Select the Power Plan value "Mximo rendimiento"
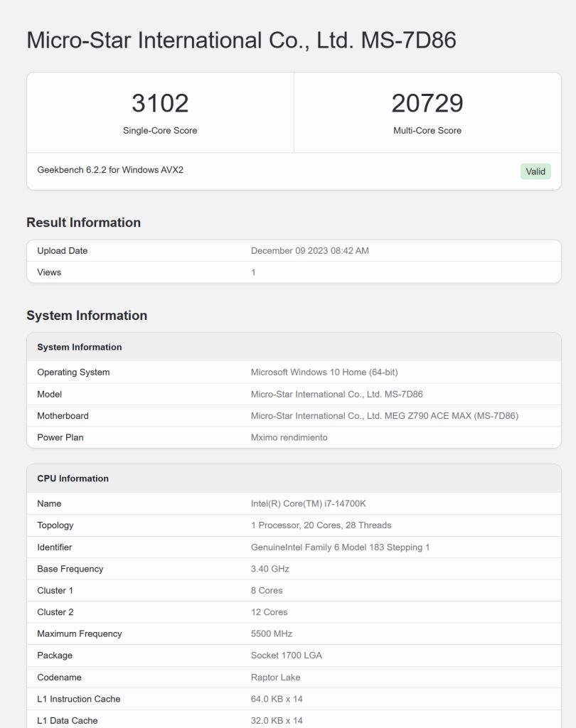 [289, 437]
